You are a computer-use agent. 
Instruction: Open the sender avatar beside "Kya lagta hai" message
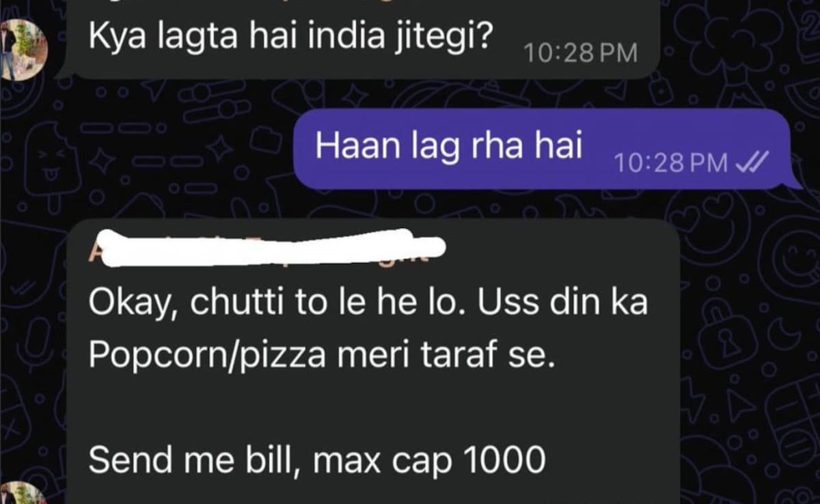(x=23, y=50)
